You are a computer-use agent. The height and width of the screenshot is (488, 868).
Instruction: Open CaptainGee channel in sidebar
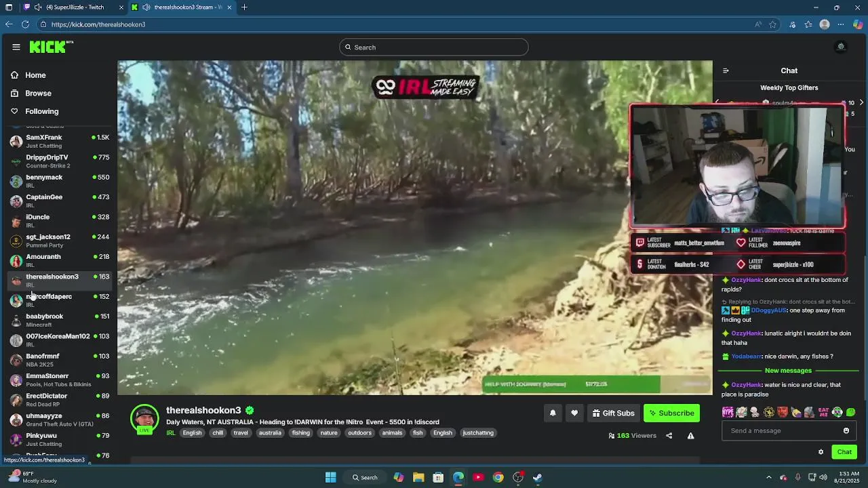click(60, 201)
